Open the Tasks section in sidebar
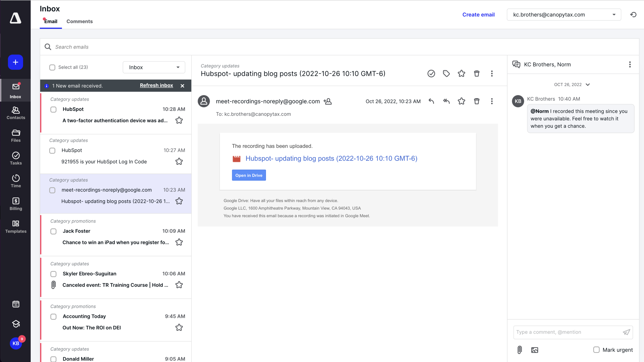The width and height of the screenshot is (644, 362). coord(16,158)
